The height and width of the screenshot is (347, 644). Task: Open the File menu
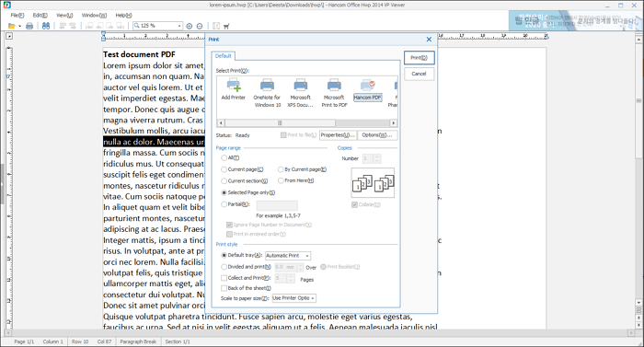(x=17, y=16)
